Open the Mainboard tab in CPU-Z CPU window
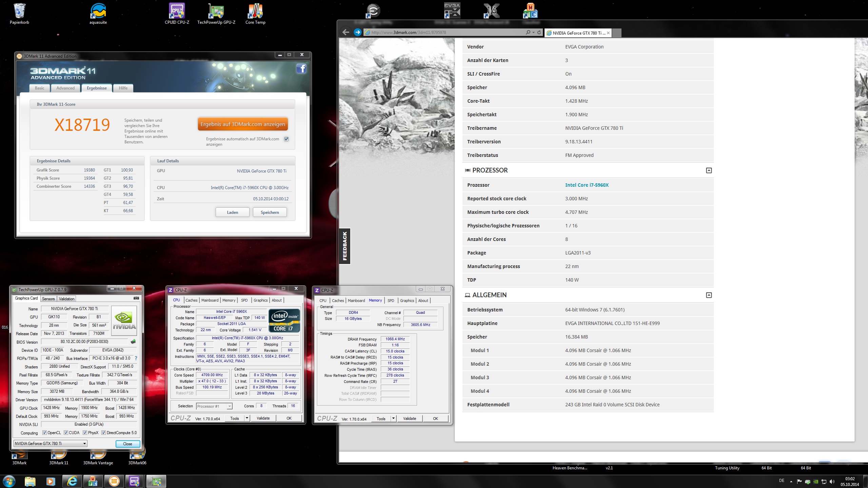This screenshot has width=868, height=488. (x=210, y=300)
